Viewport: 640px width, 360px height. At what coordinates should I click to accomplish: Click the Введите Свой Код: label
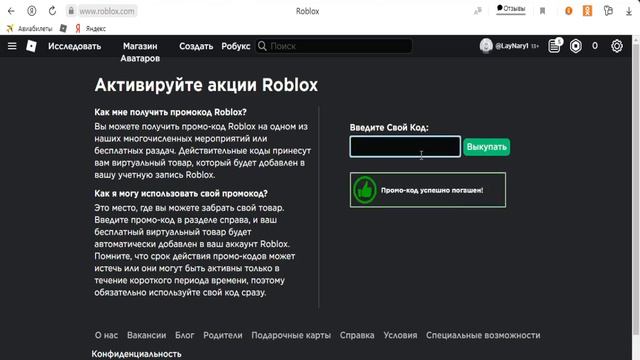[389, 128]
